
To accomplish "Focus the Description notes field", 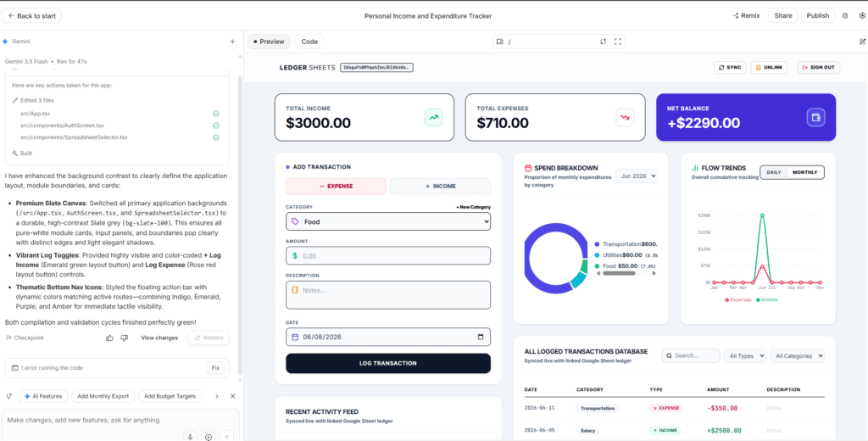I will pyautogui.click(x=388, y=295).
